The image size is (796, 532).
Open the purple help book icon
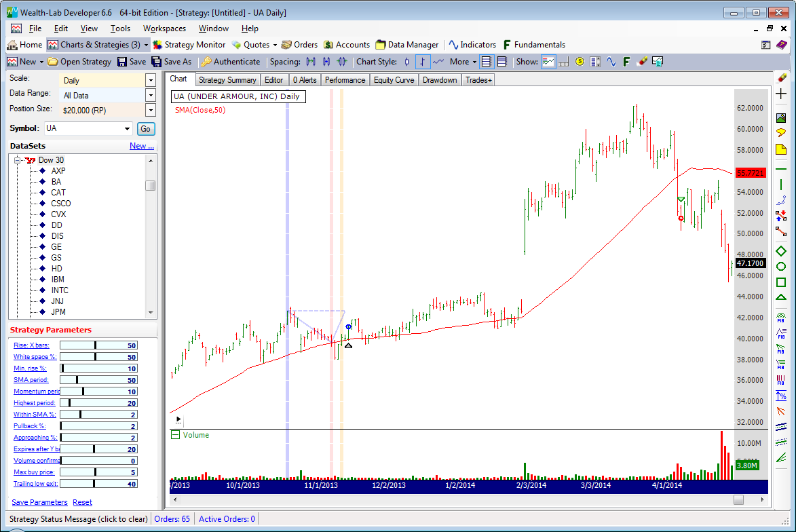tap(782, 45)
